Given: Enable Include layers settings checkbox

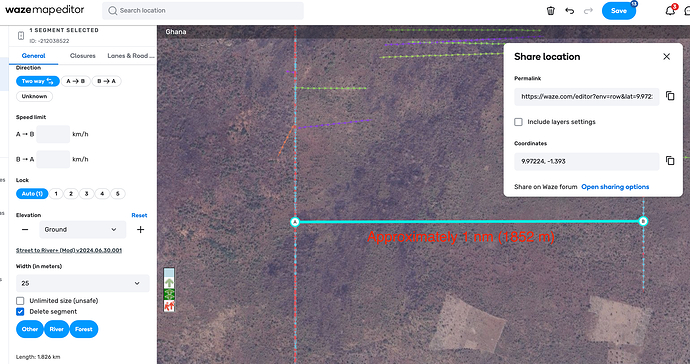Looking at the screenshot, I should pyautogui.click(x=518, y=122).
